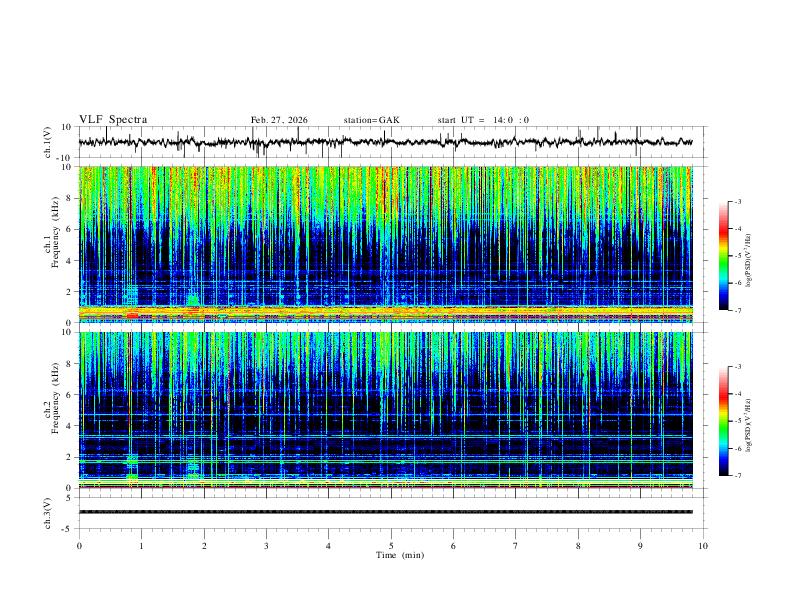This screenshot has width=792, height=612.
Task: Click the Time (min) axis label
Action: click(x=400, y=555)
